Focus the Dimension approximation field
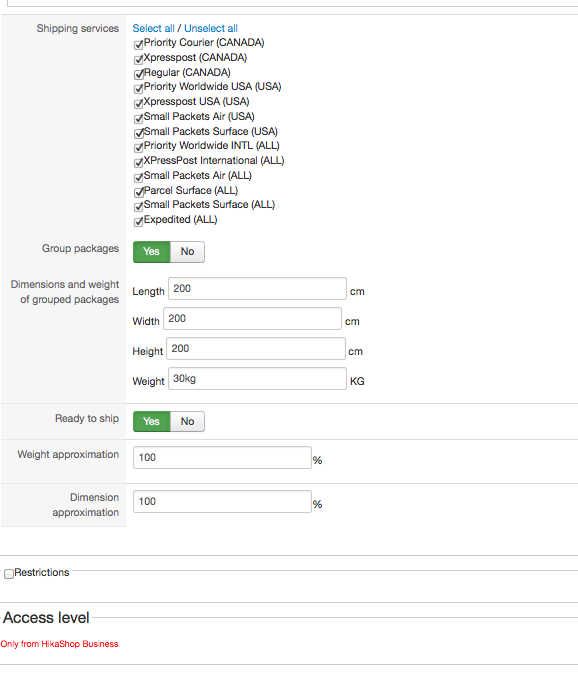 click(222, 501)
